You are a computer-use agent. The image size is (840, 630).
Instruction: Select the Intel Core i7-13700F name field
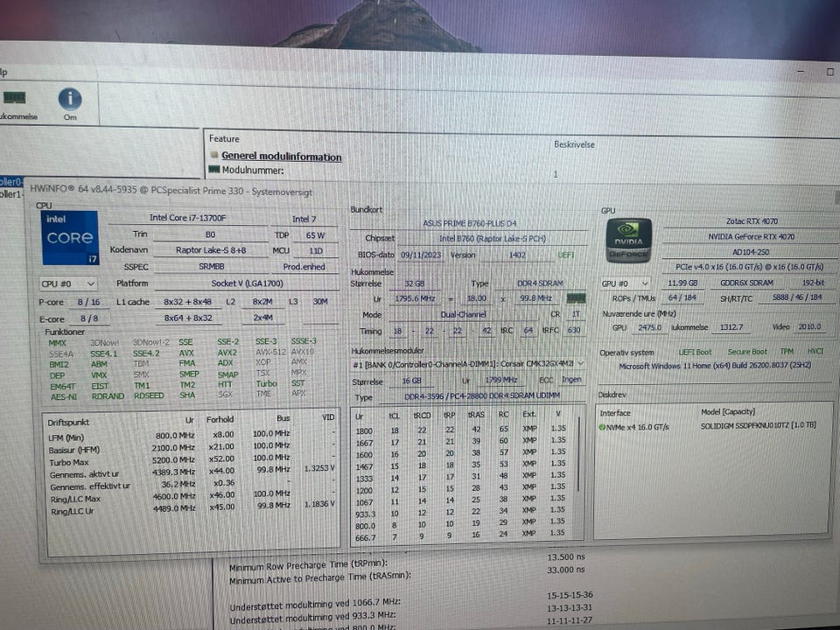187,218
